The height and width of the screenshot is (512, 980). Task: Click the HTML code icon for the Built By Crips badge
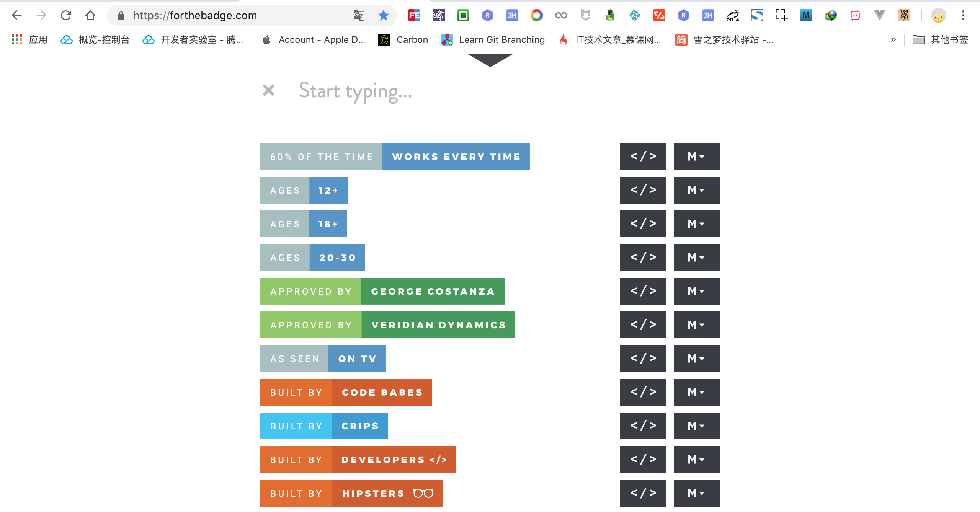pos(643,426)
